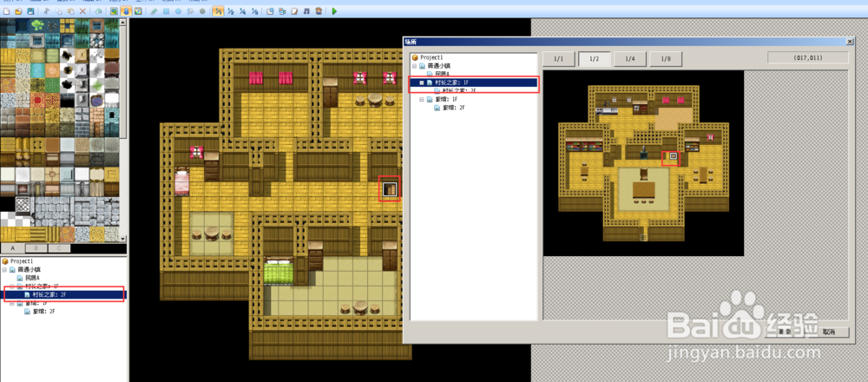Image resolution: width=868 pixels, height=382 pixels.
Task: Open the Sound Test music icon
Action: coord(306,11)
